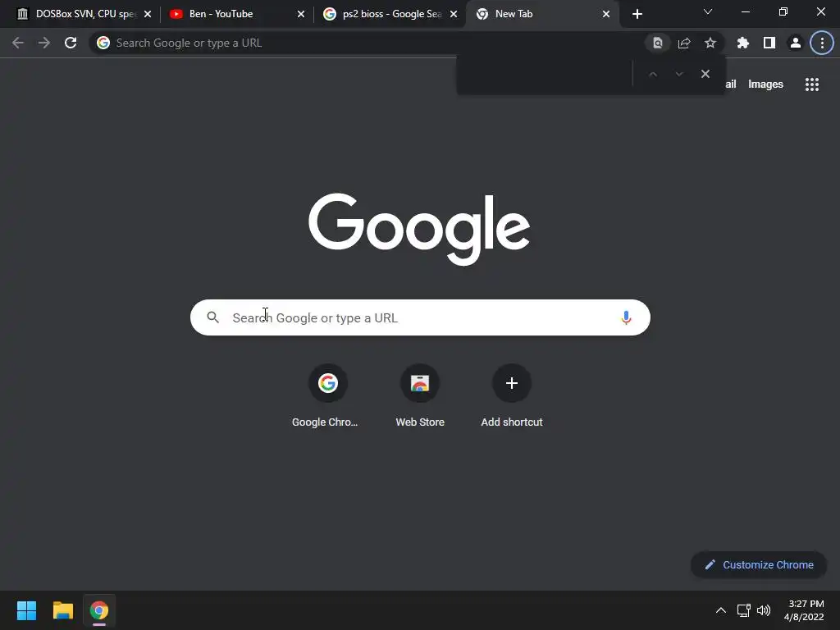Reload the current page

pyautogui.click(x=71, y=43)
